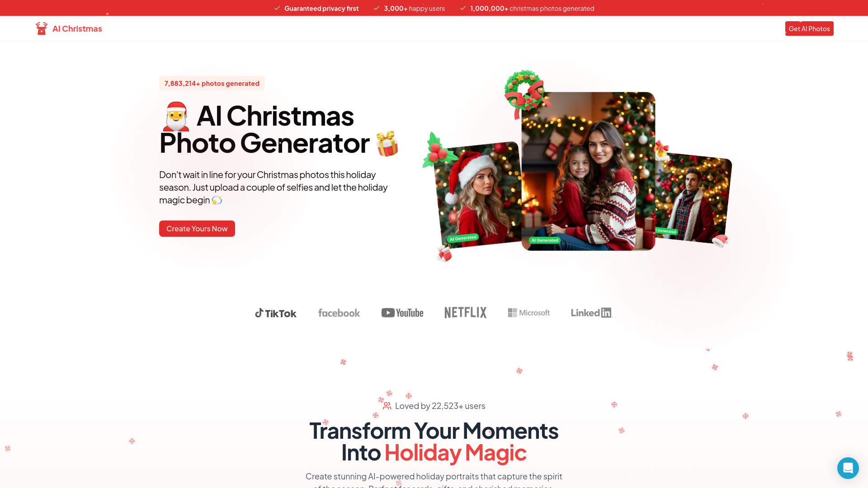
Task: Expand the family portrait AI Generated badge
Action: [x=544, y=239]
